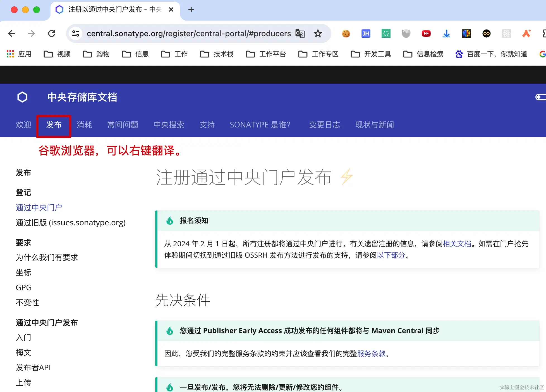Open the 常问问题 navigation tab
The width and height of the screenshot is (546, 392).
[123, 125]
